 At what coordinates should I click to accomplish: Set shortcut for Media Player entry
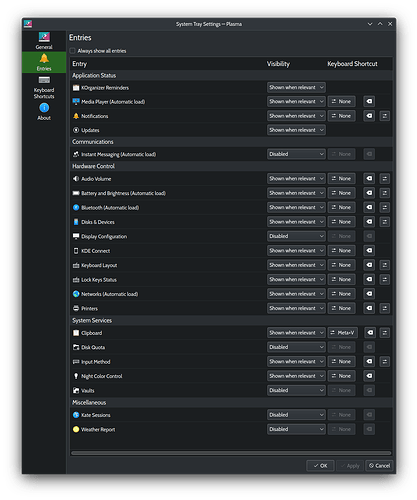[341, 101]
